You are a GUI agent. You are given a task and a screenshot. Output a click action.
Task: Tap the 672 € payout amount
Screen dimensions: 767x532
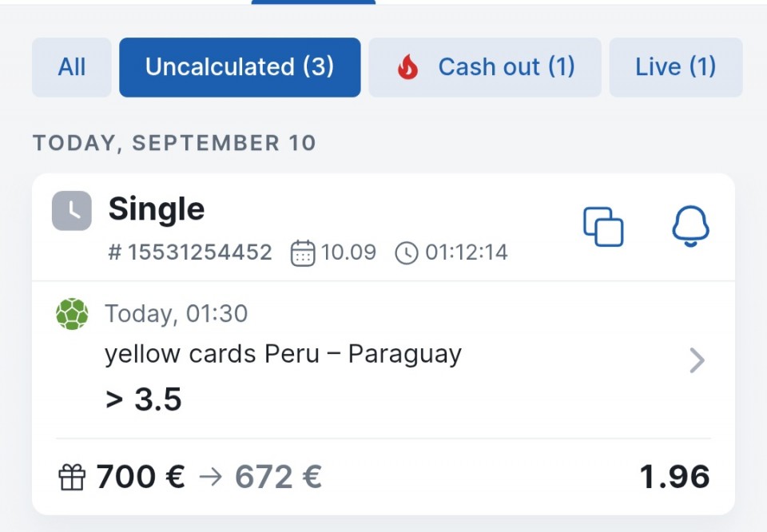(278, 477)
